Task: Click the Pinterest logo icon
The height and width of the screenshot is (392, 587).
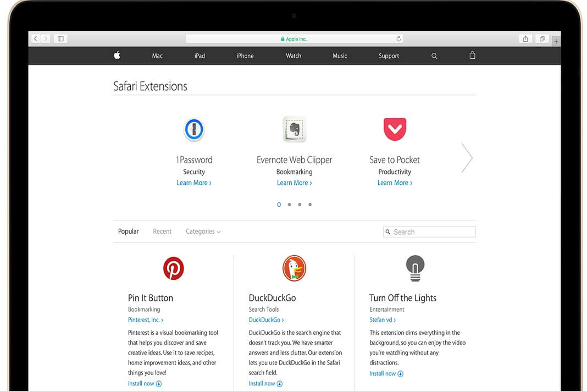Action: 173,268
